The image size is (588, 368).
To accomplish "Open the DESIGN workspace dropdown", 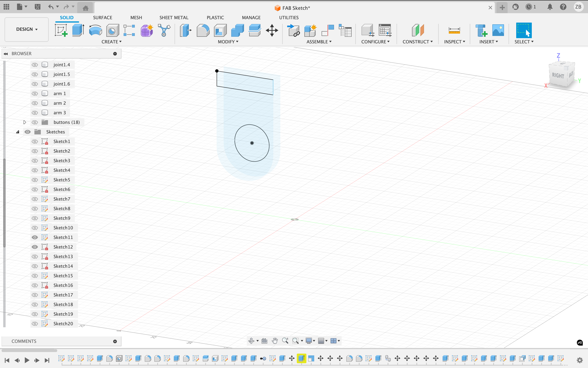I will point(27,29).
